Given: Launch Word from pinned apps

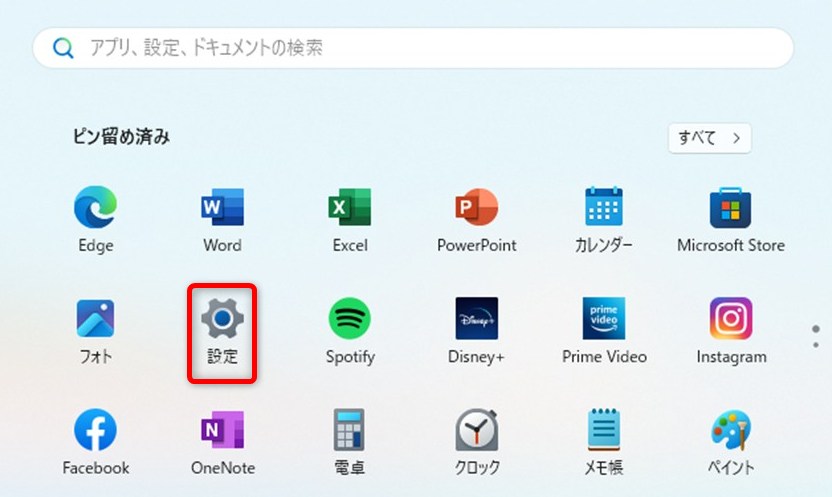Looking at the screenshot, I should click(x=222, y=219).
